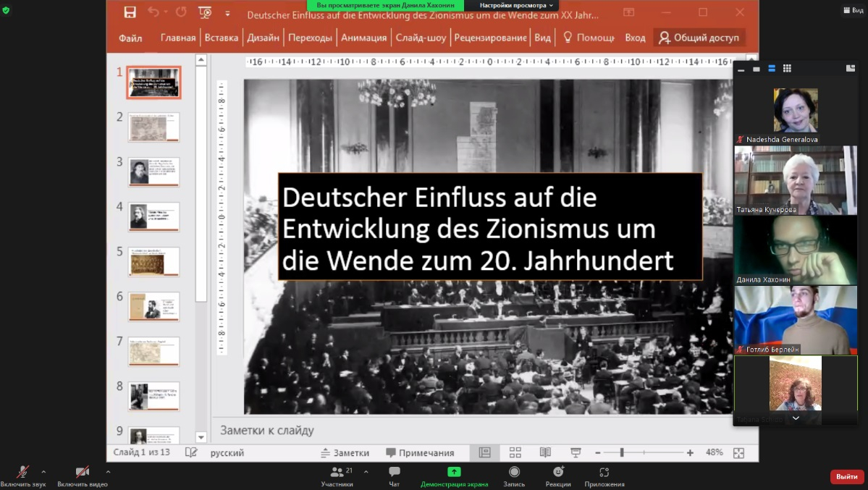Turn on the video camera

tap(83, 473)
